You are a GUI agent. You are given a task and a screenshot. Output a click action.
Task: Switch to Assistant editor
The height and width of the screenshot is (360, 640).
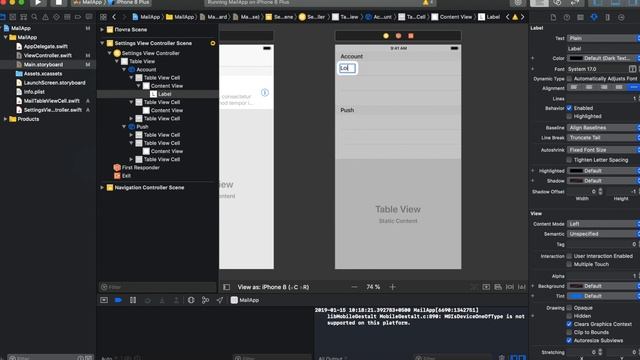point(557,2)
